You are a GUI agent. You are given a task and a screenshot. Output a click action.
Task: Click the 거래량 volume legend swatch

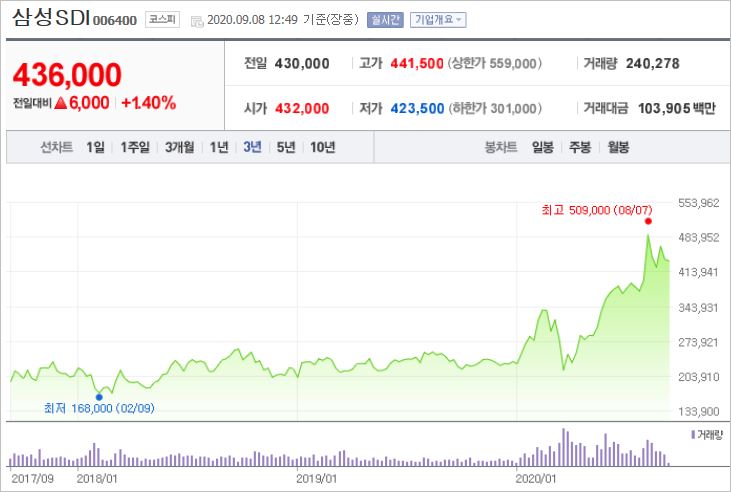693,435
